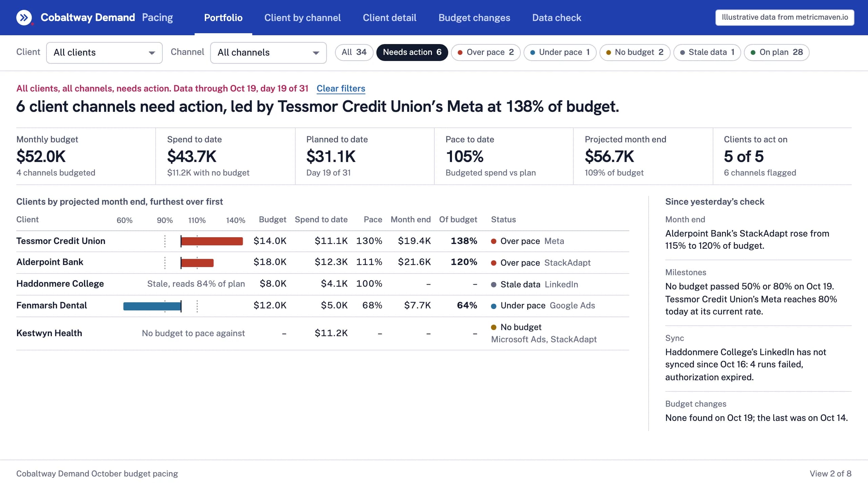
Task: Click the Spend to date column header
Action: click(321, 220)
